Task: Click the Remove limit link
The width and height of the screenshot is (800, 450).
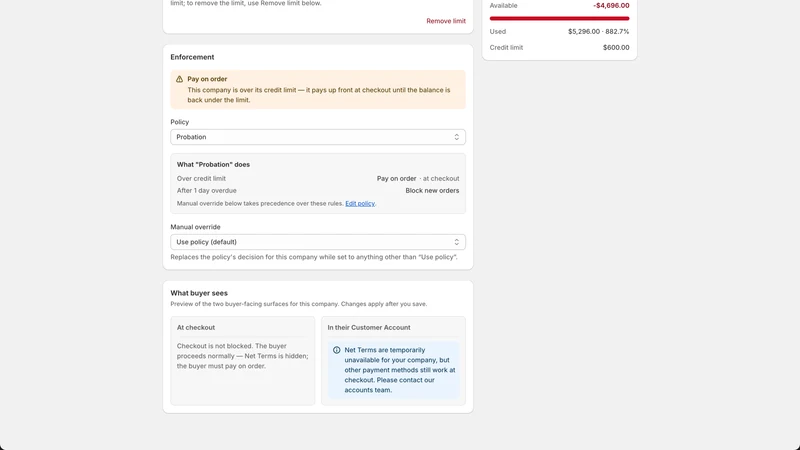Action: 446,21
